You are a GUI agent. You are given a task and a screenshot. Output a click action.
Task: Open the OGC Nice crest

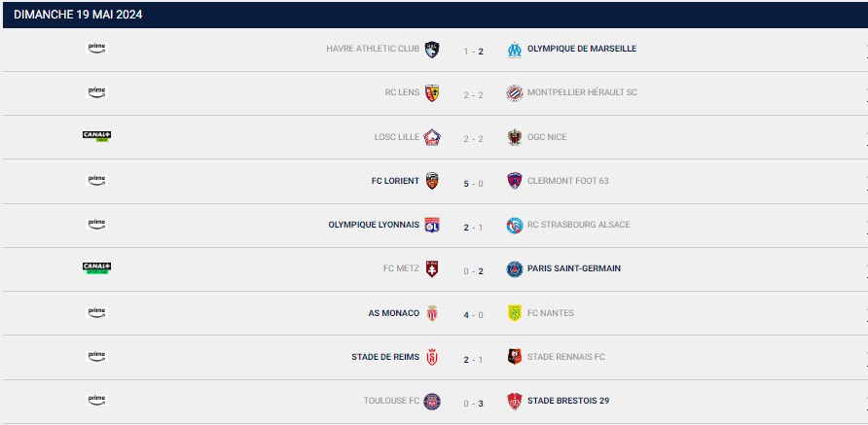514,137
